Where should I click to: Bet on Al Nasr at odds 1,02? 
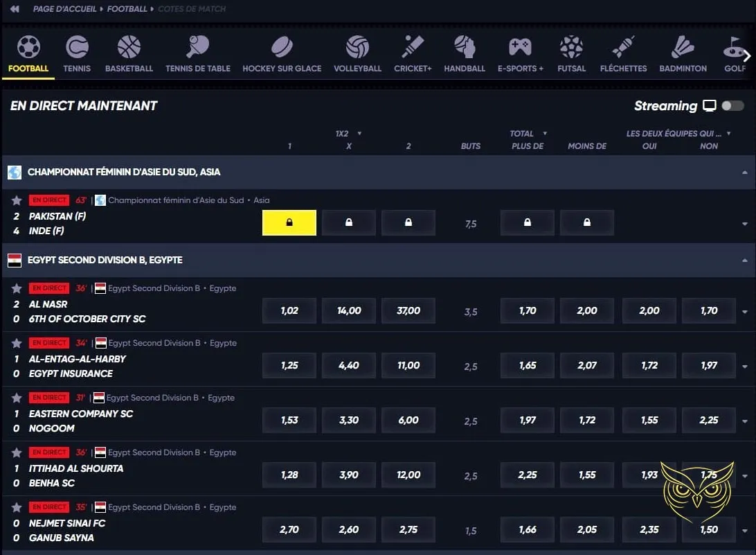(x=289, y=310)
